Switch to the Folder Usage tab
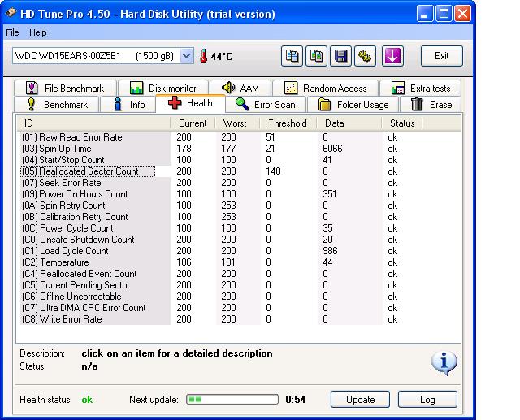The width and height of the screenshot is (520, 420). coord(353,105)
